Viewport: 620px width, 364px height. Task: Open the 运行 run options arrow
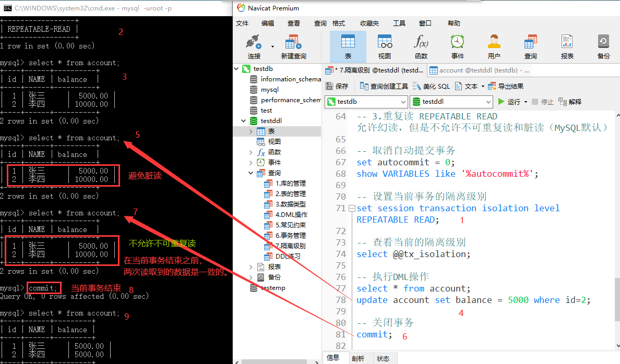526,102
